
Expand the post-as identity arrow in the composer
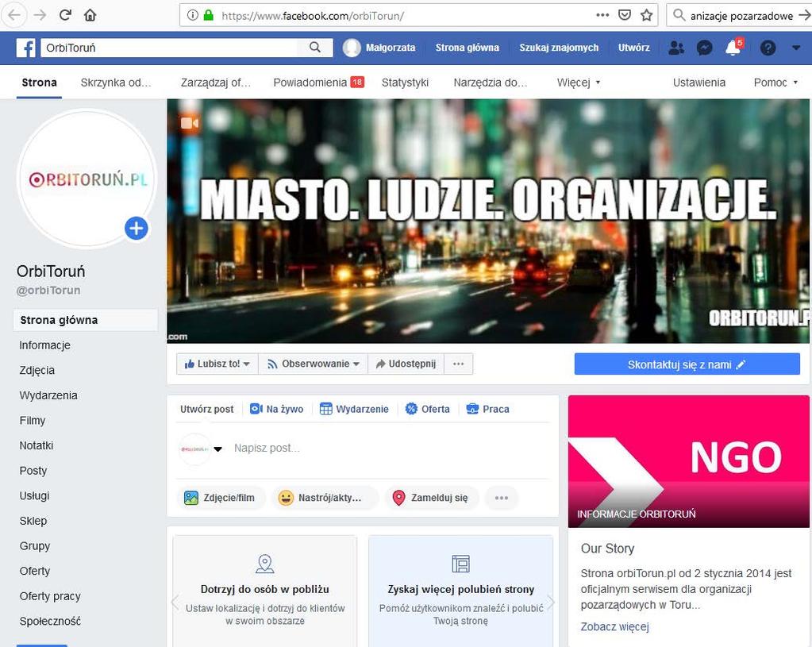tap(218, 449)
